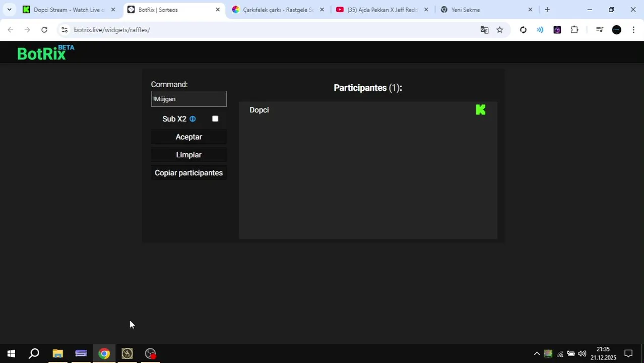Click the Kick icon next to Dopci
This screenshot has height=363, width=644.
coord(481,110)
